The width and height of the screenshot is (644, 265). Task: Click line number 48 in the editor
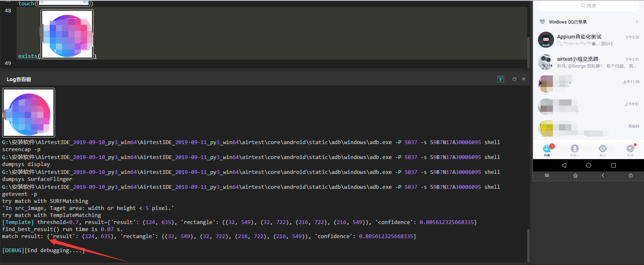coord(8,10)
